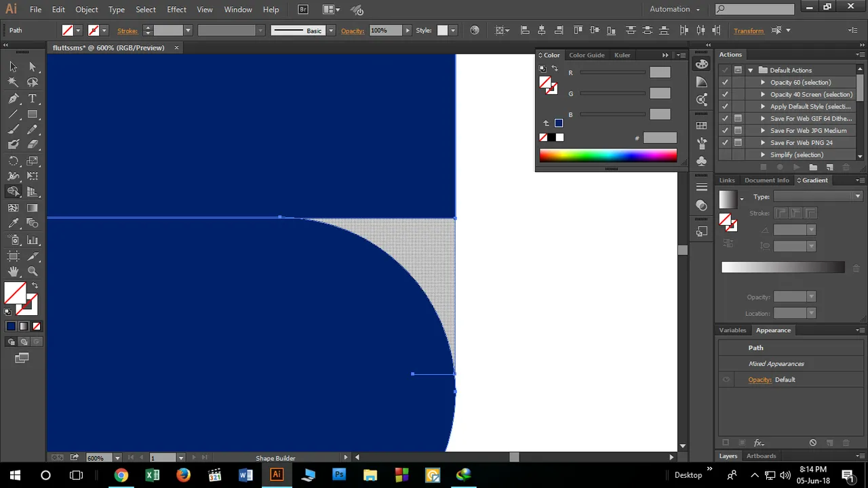Select the Rotate tool
The height and width of the screenshot is (488, 868).
[x=13, y=161]
